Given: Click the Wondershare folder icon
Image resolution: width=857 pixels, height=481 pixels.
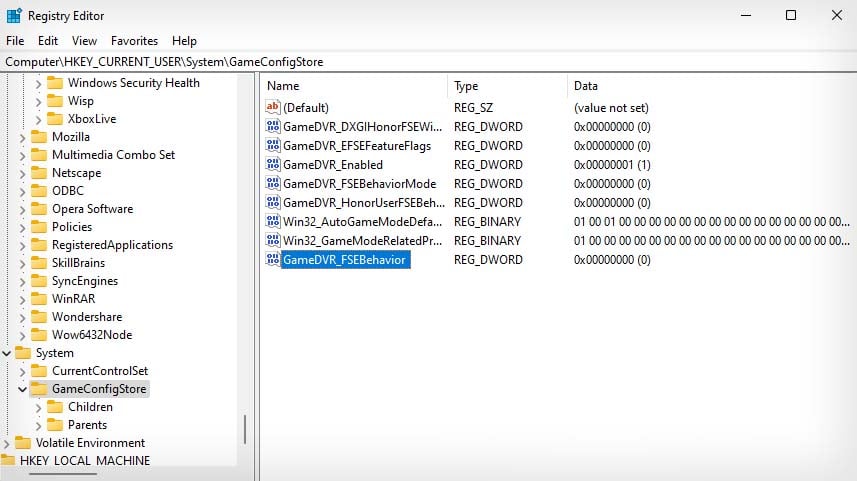Looking at the screenshot, I should click(39, 317).
